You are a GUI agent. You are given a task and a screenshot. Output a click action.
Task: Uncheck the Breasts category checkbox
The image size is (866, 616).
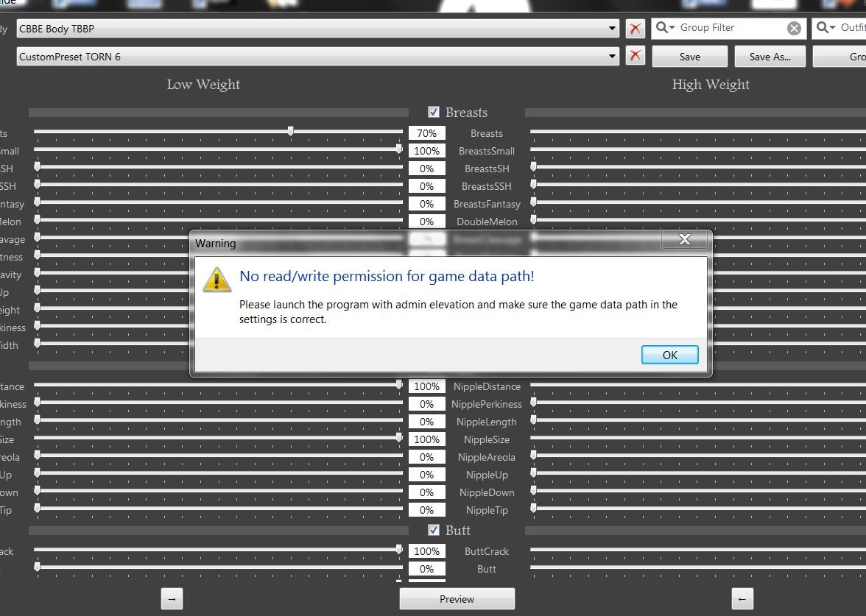434,112
